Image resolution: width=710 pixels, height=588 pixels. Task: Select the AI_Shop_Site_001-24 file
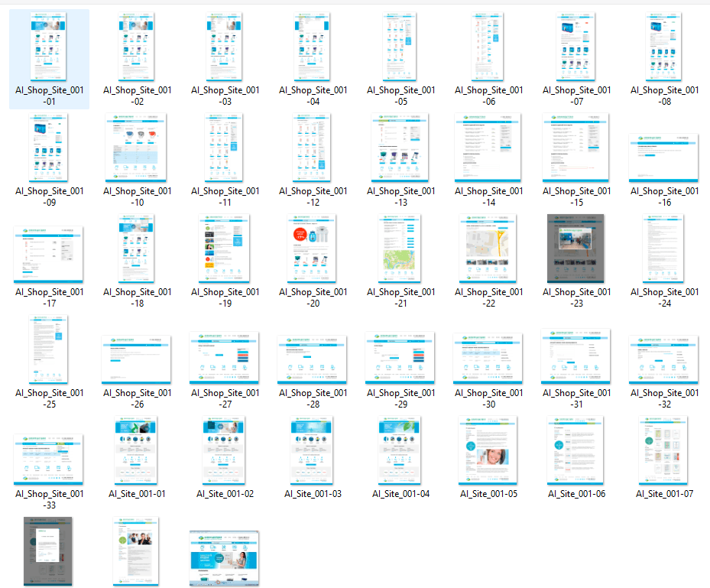click(x=663, y=249)
